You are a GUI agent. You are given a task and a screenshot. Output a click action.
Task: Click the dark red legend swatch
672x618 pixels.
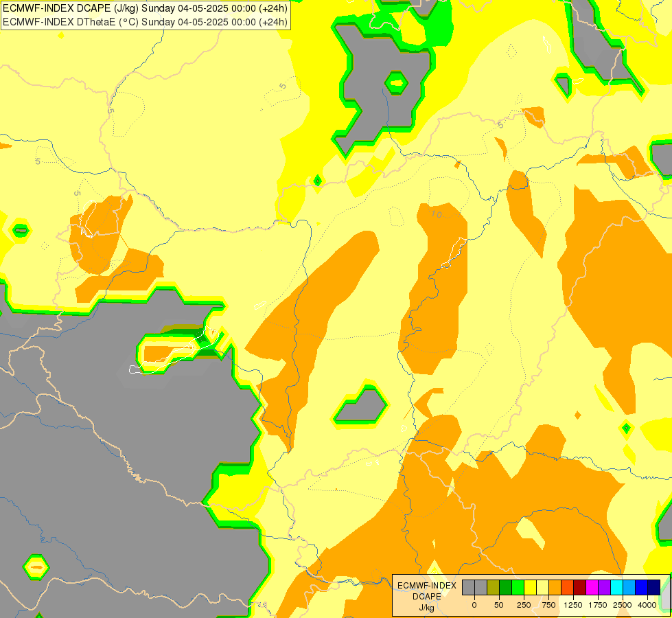(579, 588)
